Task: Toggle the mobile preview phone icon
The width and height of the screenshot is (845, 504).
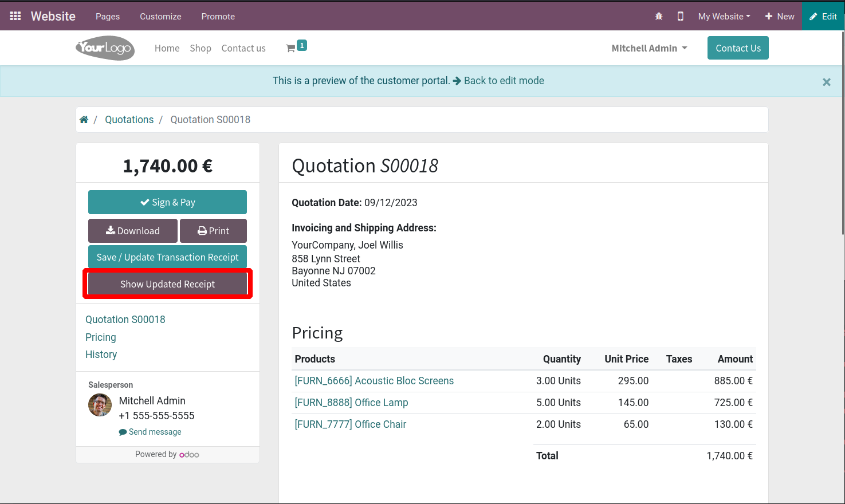Action: click(680, 17)
